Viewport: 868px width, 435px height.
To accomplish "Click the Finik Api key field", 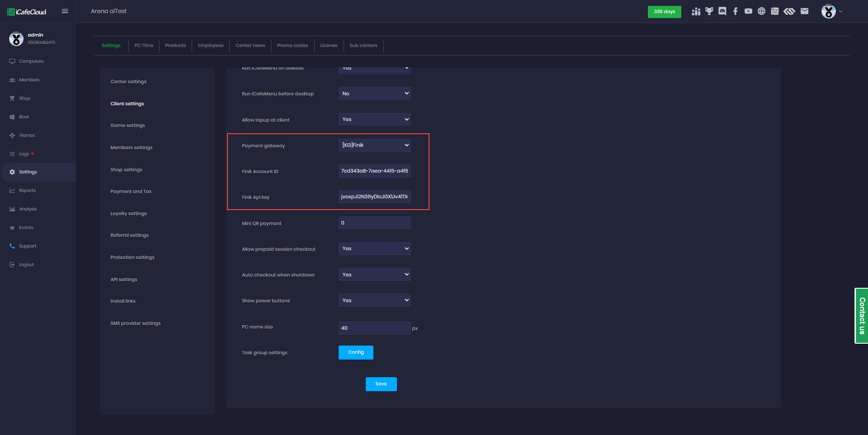I will (374, 197).
